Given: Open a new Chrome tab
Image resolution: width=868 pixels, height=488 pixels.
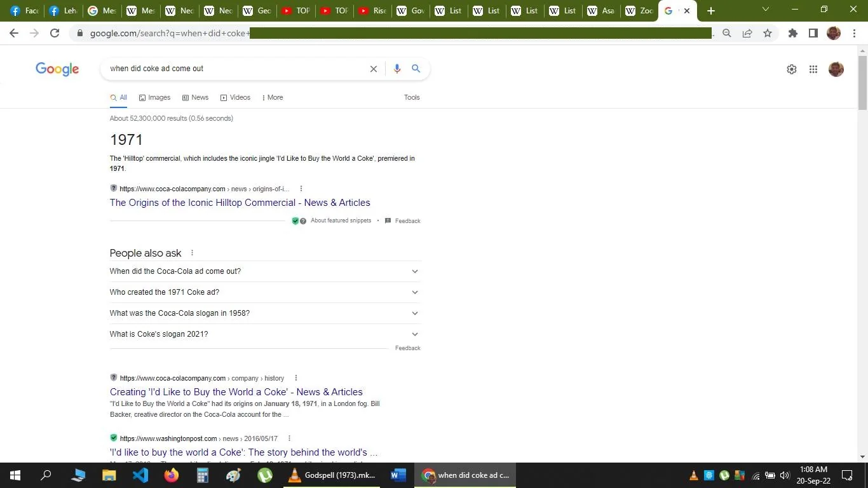Looking at the screenshot, I should 711,11.
